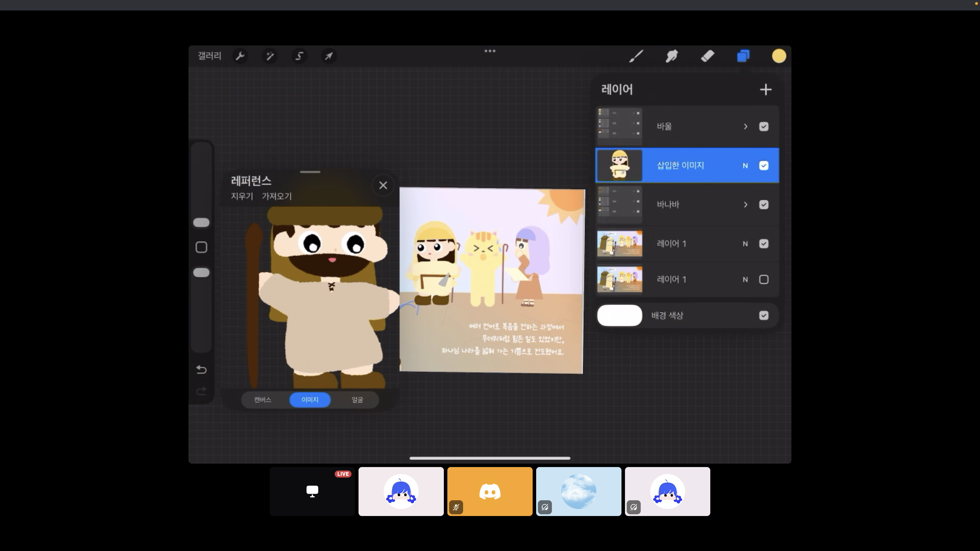This screenshot has height=551, width=980.
Task: Hide the 바울 layer group
Action: 763,127
